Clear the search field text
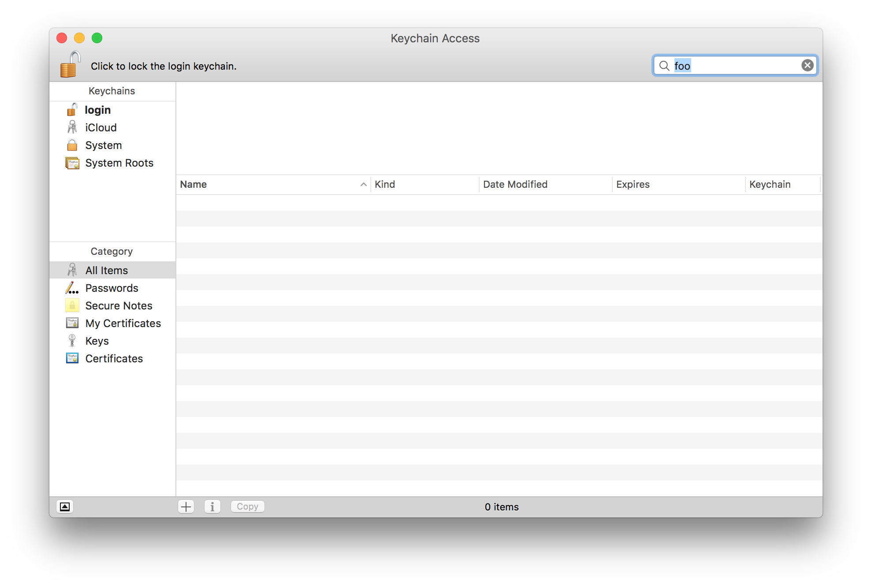 (x=807, y=65)
